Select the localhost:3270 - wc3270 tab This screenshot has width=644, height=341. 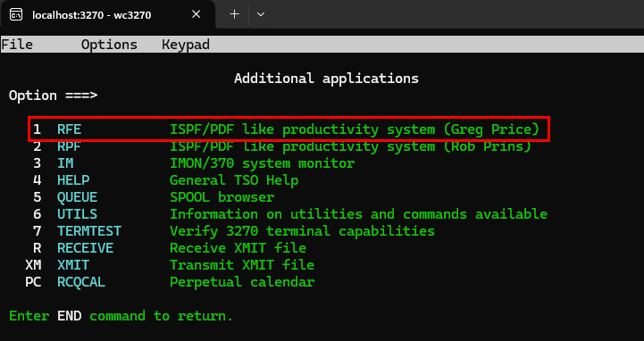pyautogui.click(x=107, y=15)
